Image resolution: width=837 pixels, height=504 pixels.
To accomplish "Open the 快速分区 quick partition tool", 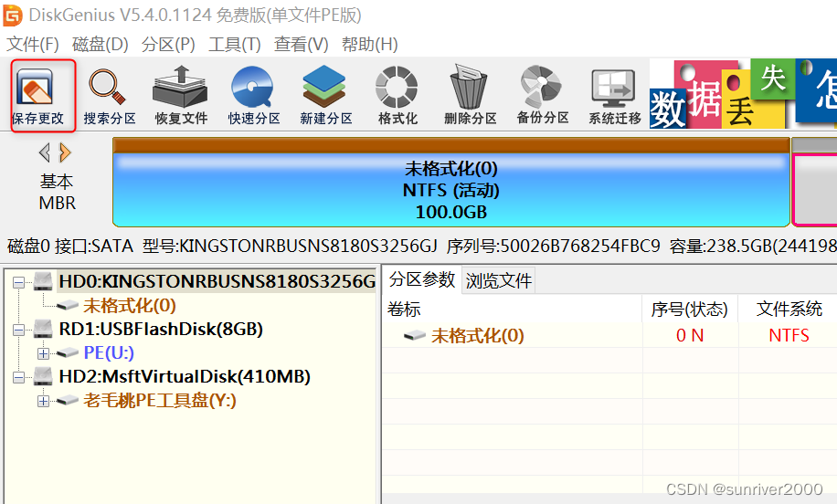I will click(x=252, y=87).
